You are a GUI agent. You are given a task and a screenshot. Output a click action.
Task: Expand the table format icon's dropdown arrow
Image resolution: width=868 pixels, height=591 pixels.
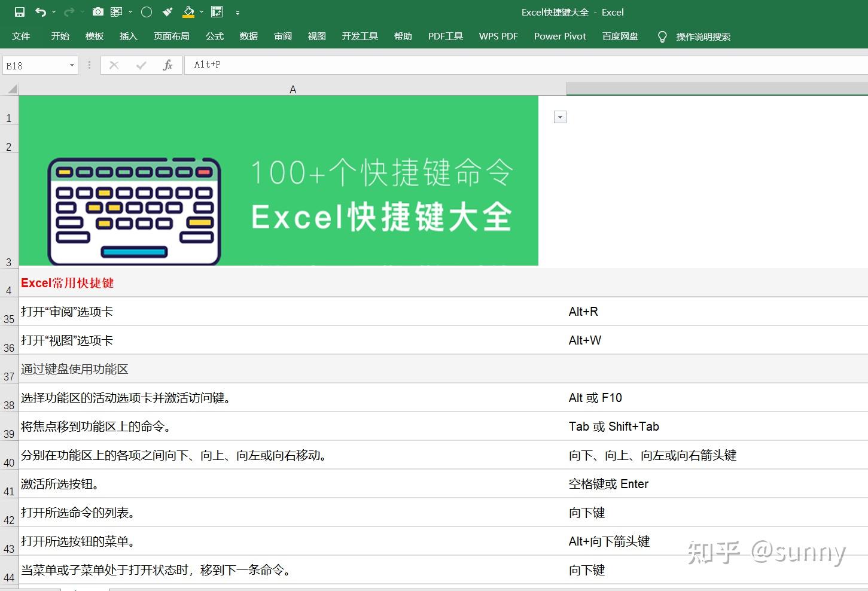pos(130,12)
